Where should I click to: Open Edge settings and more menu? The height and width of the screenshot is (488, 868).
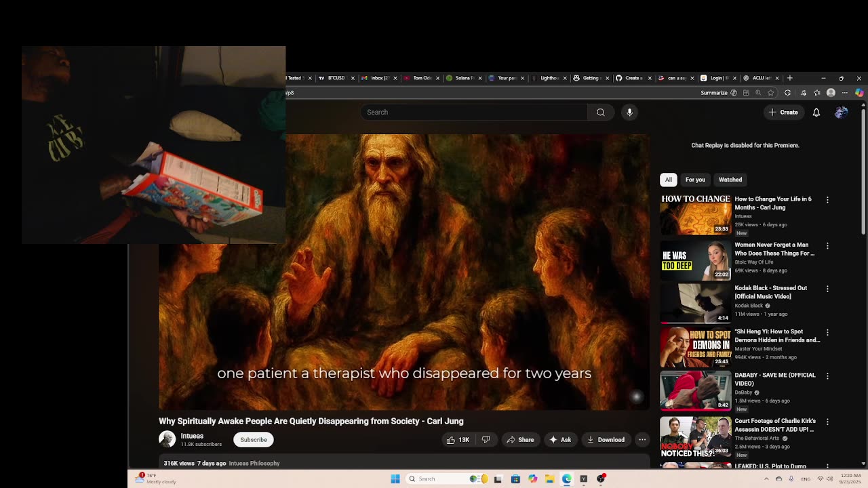click(845, 93)
